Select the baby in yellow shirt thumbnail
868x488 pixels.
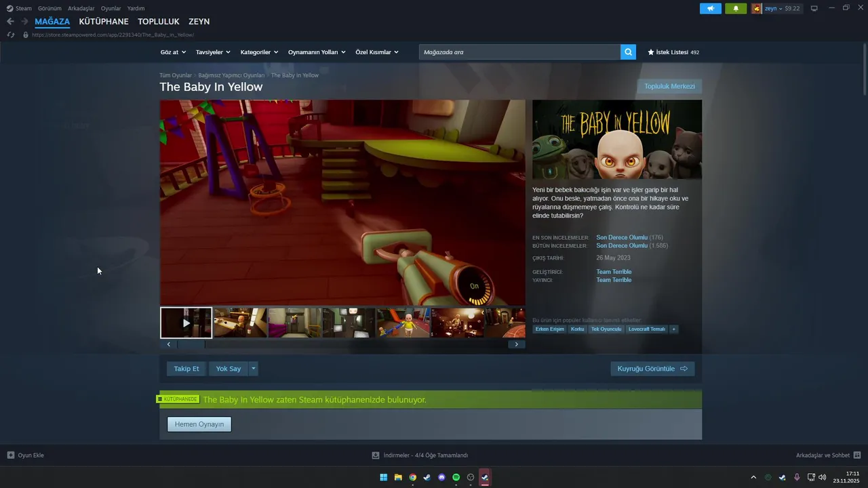click(403, 323)
